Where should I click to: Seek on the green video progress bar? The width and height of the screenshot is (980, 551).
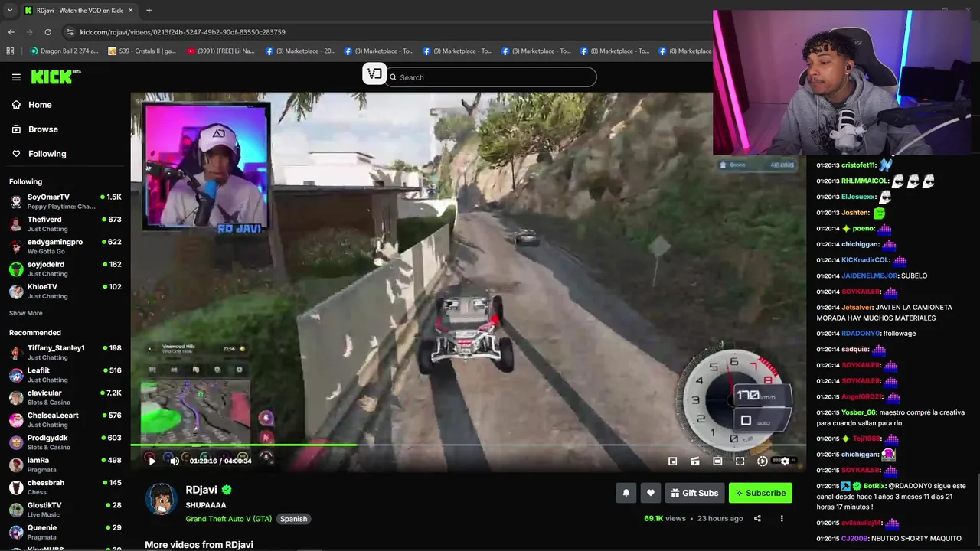tap(468, 445)
